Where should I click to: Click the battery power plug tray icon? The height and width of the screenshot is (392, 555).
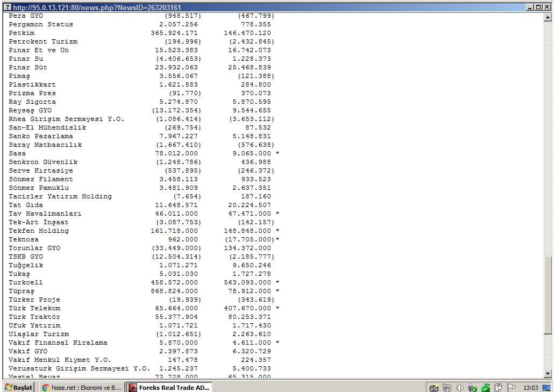(499, 388)
